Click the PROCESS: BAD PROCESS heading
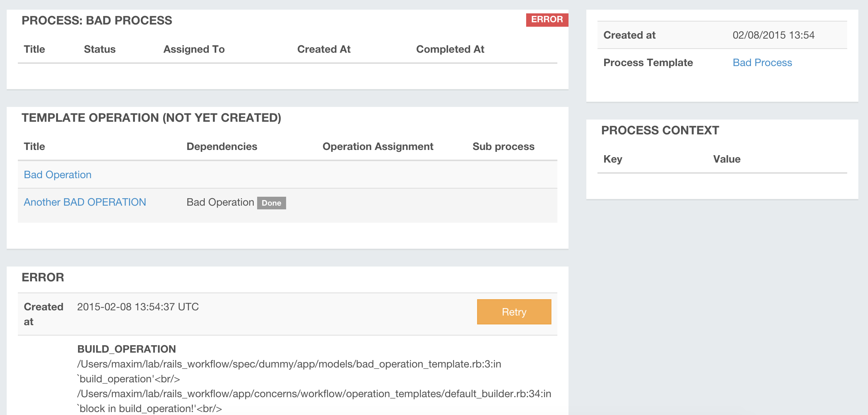The image size is (868, 415). (x=97, y=20)
